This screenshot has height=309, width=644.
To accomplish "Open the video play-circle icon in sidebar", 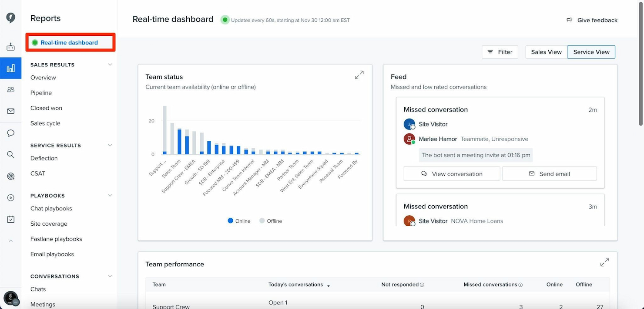I will coord(11,197).
